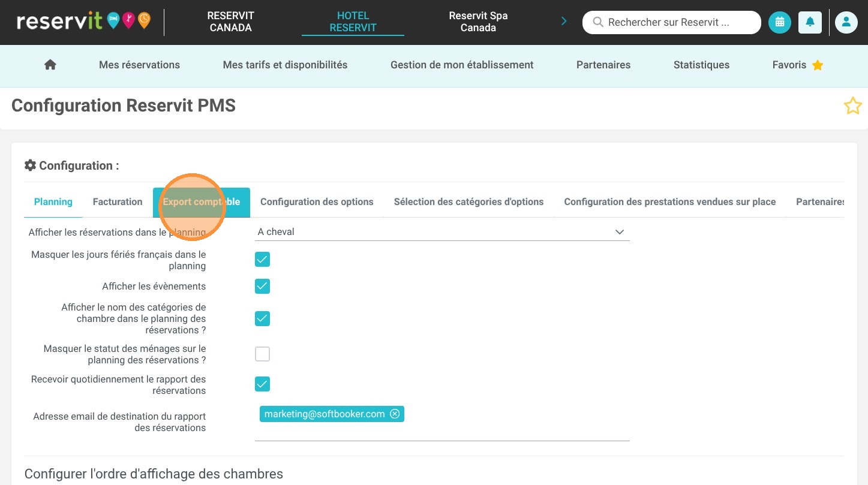Viewport: 868px width, 485px height.
Task: Click the Configuration Reservit PMS title
Action: point(124,106)
